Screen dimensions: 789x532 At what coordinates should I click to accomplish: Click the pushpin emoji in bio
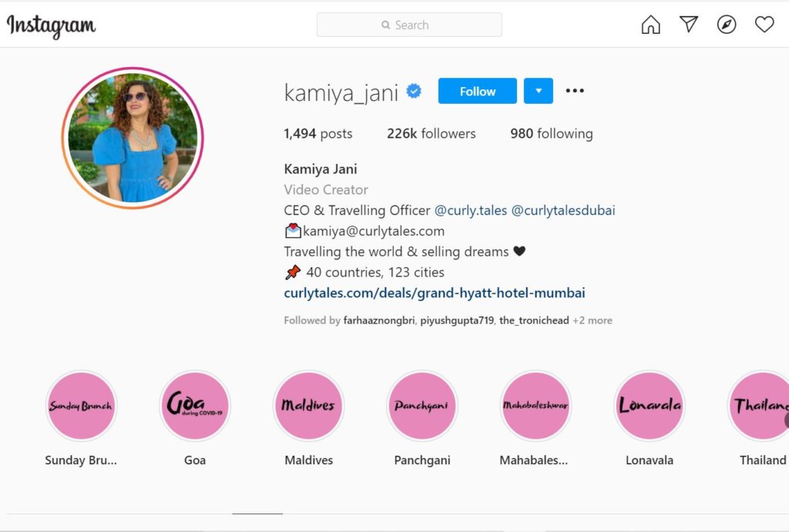tap(292, 272)
